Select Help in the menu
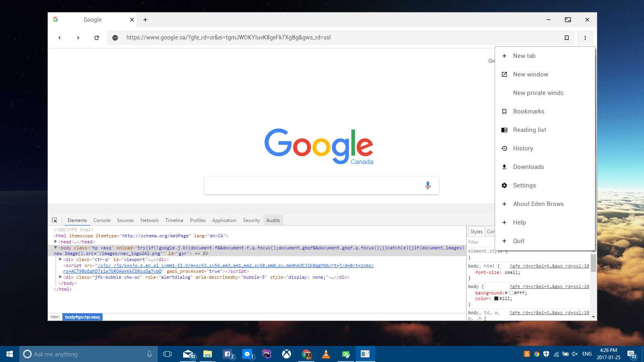Viewport: 644px width, 362px height. pos(545,222)
